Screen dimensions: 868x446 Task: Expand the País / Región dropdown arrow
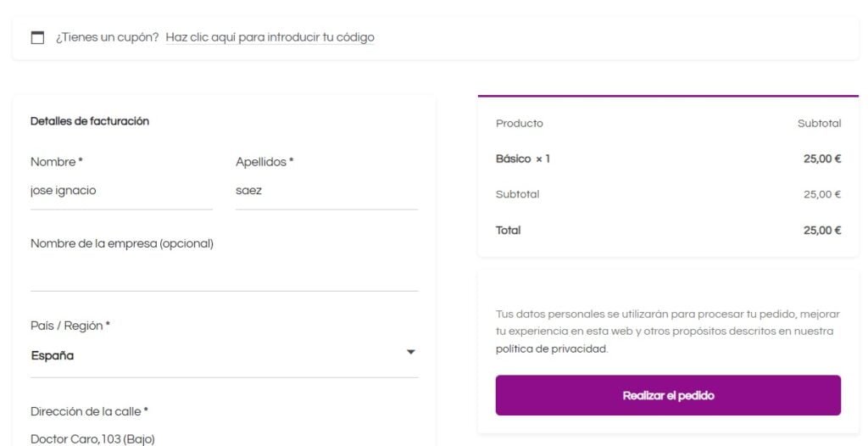(x=411, y=353)
